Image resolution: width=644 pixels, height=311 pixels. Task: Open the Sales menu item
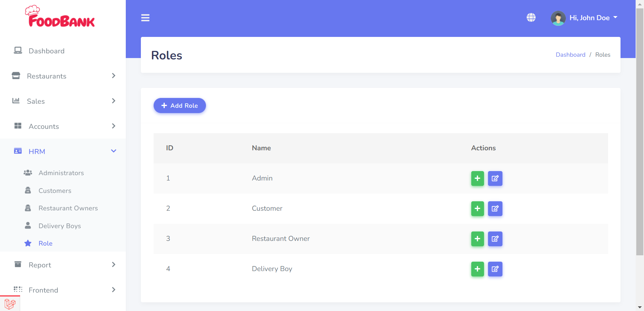point(36,101)
